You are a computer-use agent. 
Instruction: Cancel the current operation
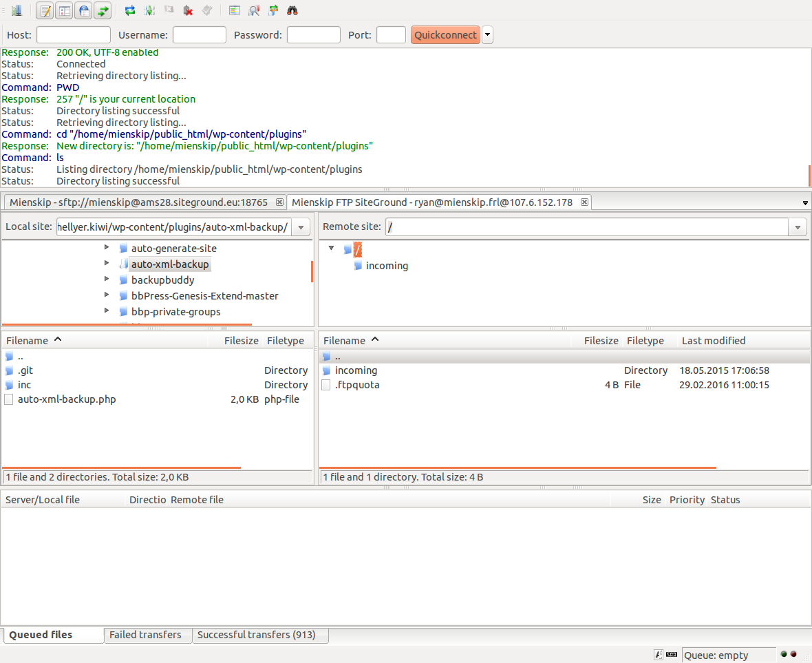[x=169, y=10]
